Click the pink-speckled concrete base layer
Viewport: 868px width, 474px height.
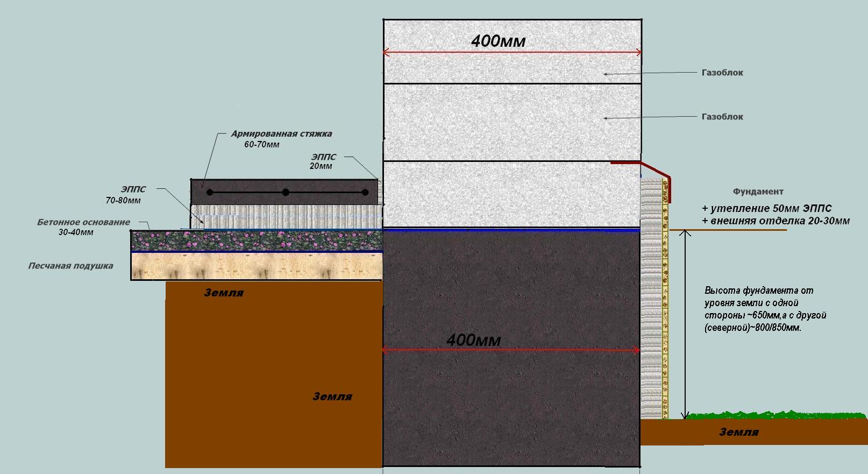[x=257, y=241]
